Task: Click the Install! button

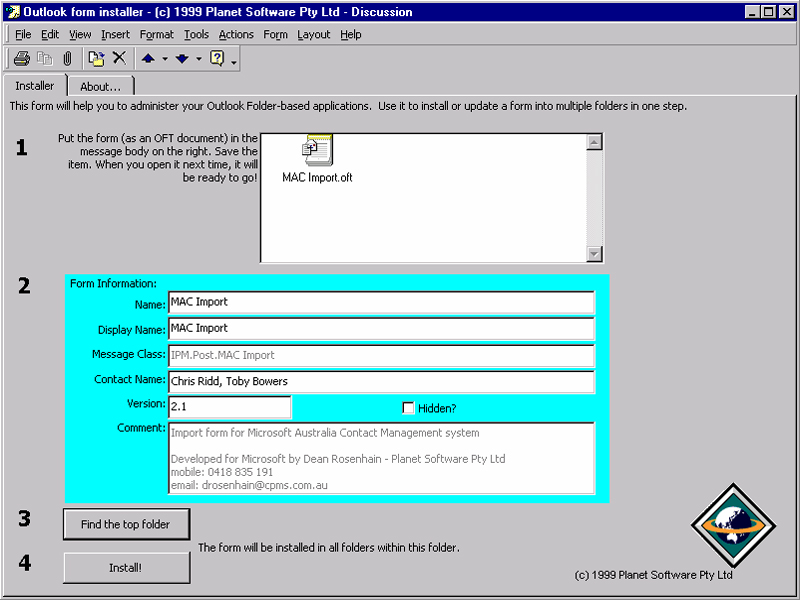Action: point(127,567)
